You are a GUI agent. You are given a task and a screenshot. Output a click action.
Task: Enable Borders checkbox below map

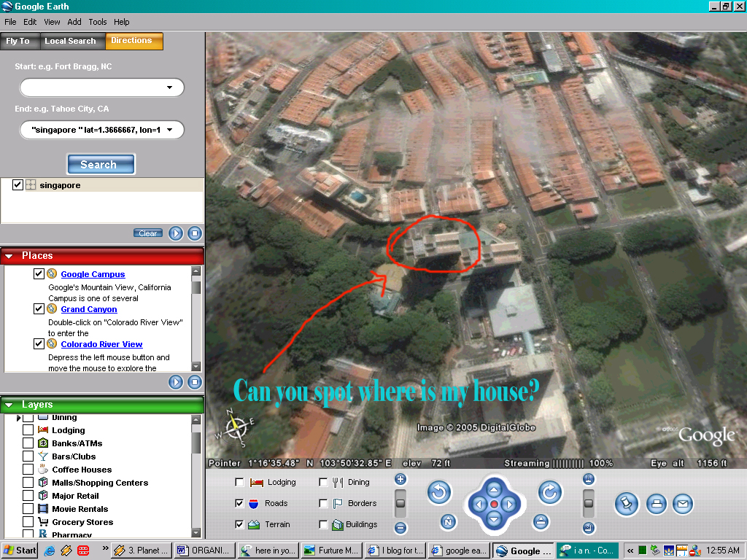pos(323,503)
